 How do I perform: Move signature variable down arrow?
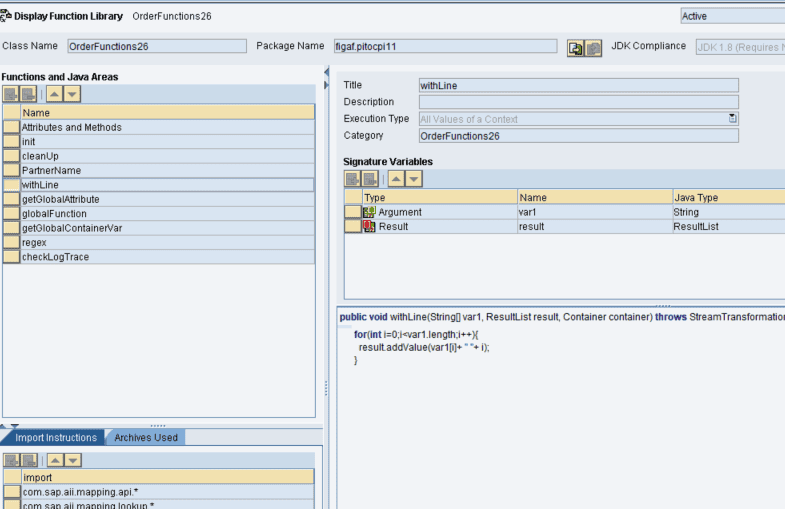point(414,179)
